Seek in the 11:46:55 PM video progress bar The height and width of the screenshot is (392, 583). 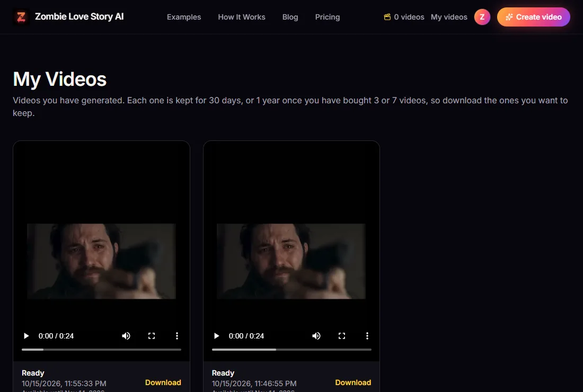[x=291, y=350]
